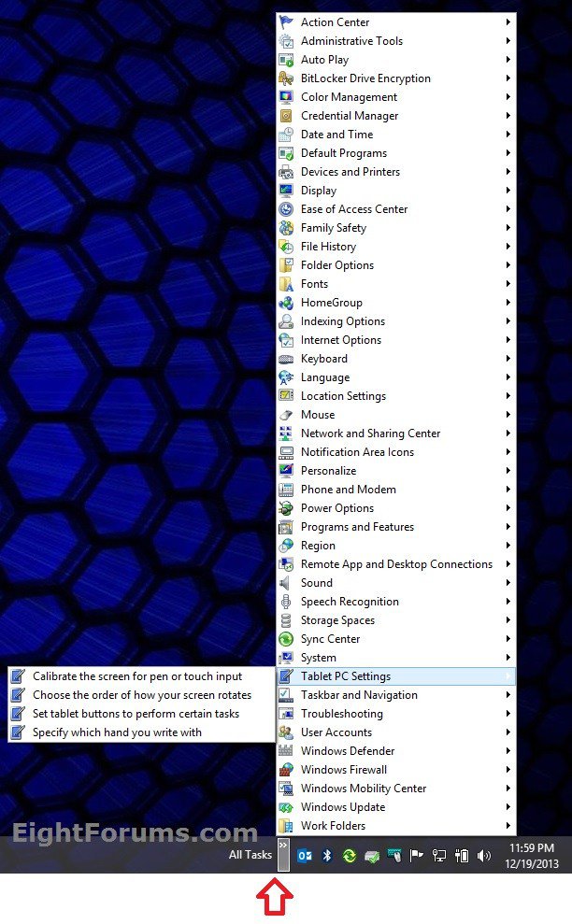The width and height of the screenshot is (572, 924).
Task: Open Network and Sharing Center entry
Action: tap(395, 434)
